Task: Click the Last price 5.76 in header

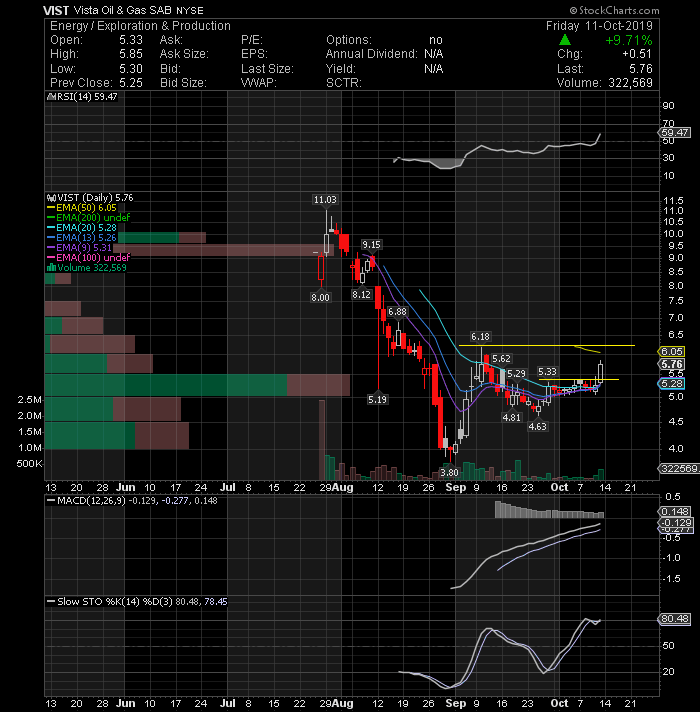Action: point(641,69)
